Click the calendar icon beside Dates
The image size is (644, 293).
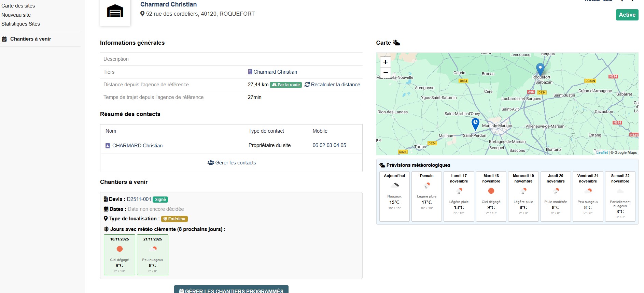[106, 209]
